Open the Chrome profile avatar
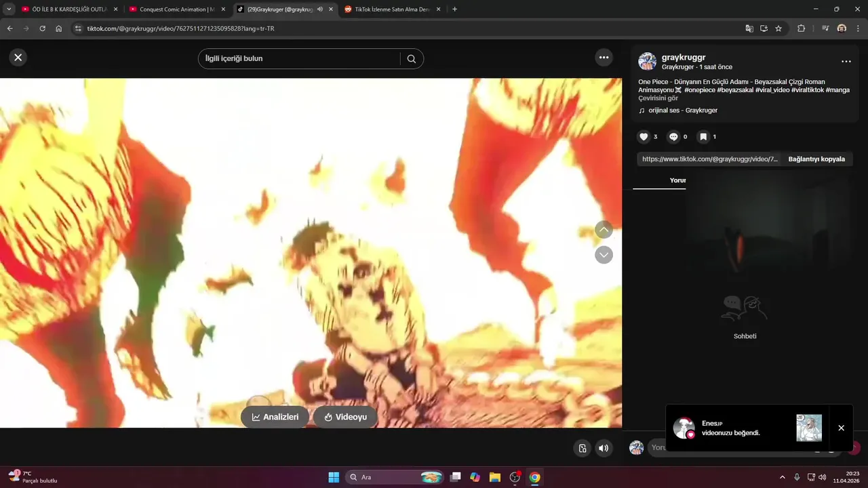The width and height of the screenshot is (868, 488). 842,28
